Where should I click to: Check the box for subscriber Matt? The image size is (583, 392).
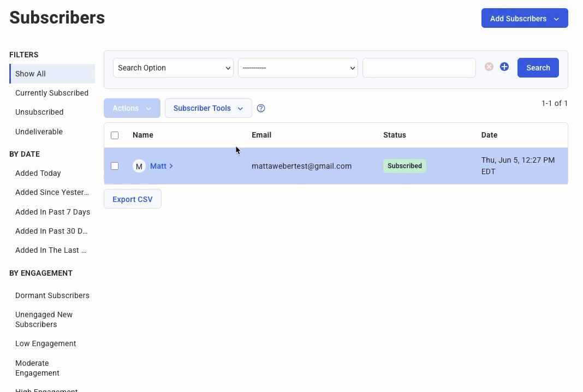115,166
